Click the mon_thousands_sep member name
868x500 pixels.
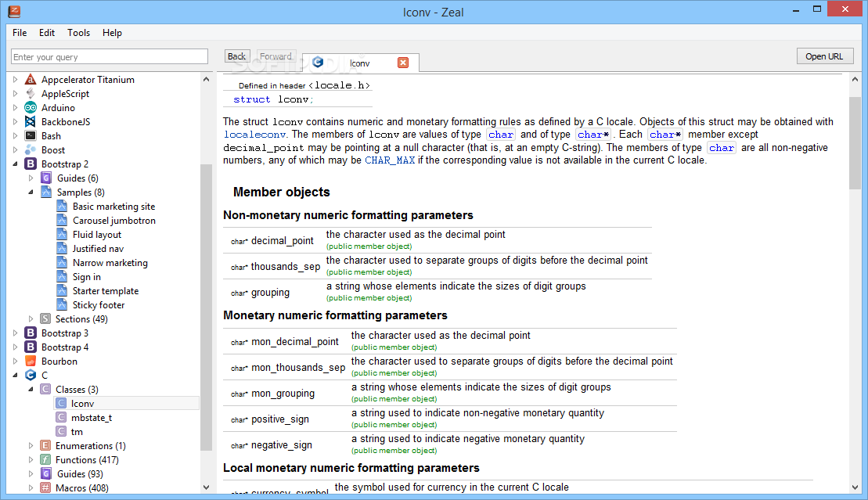pos(298,368)
